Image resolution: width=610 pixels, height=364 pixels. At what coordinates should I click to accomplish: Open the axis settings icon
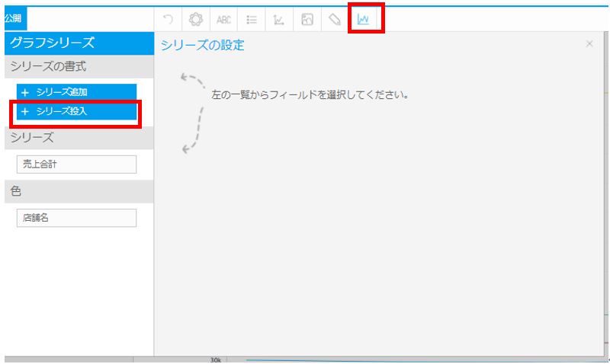click(x=279, y=20)
